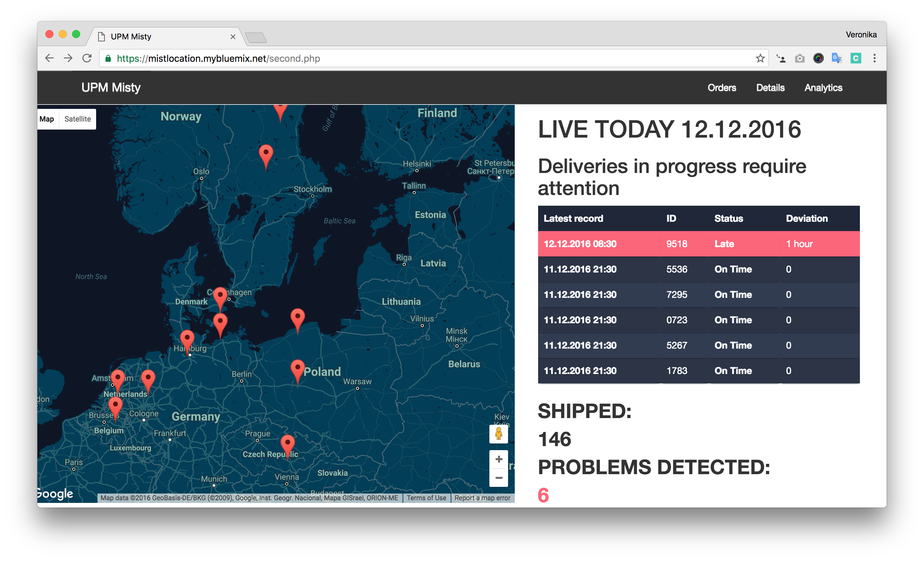The image size is (924, 561).
Task: Click the map pin next to the Poland label
Action: [x=297, y=368]
